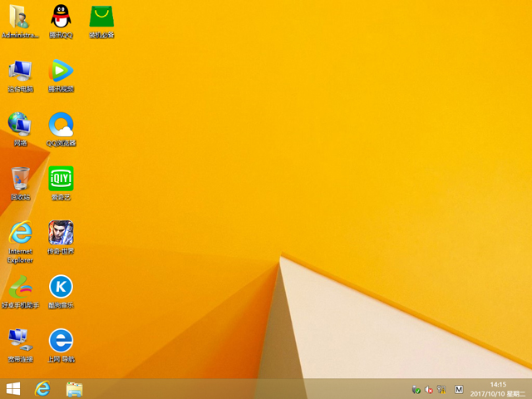Launch 酷狗音乐 Kugou Music icon
532x399 pixels.
[x=61, y=287]
